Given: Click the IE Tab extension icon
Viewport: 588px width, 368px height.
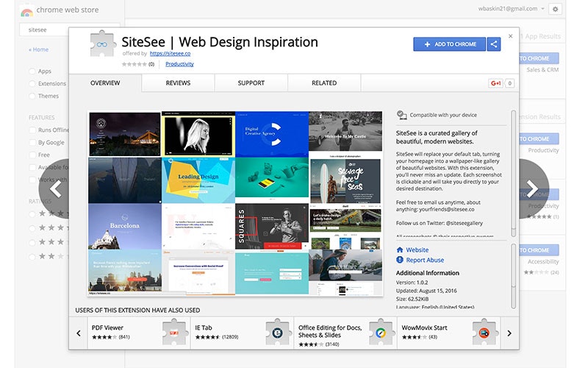Looking at the screenshot, I should pyautogui.click(x=278, y=333).
